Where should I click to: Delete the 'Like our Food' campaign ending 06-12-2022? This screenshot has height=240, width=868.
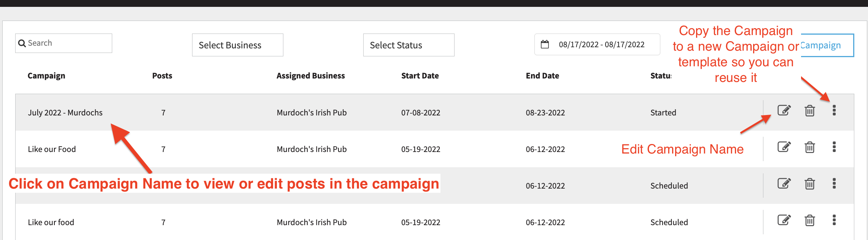810,147
